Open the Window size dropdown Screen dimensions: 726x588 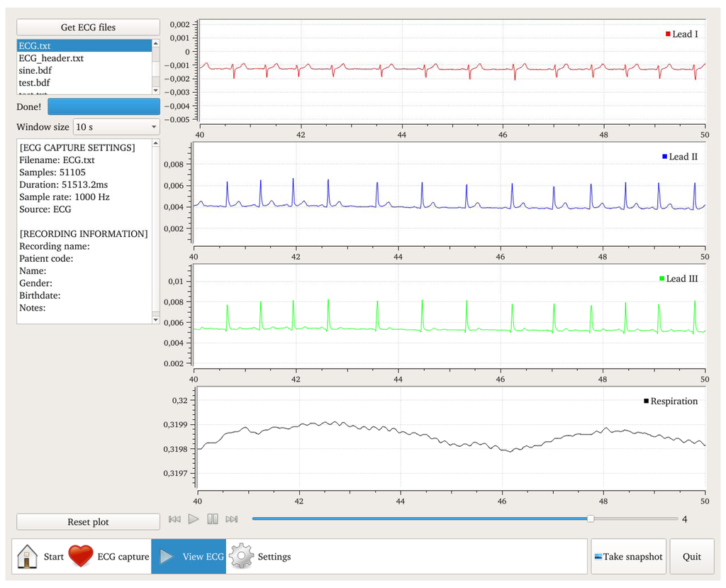coord(116,127)
